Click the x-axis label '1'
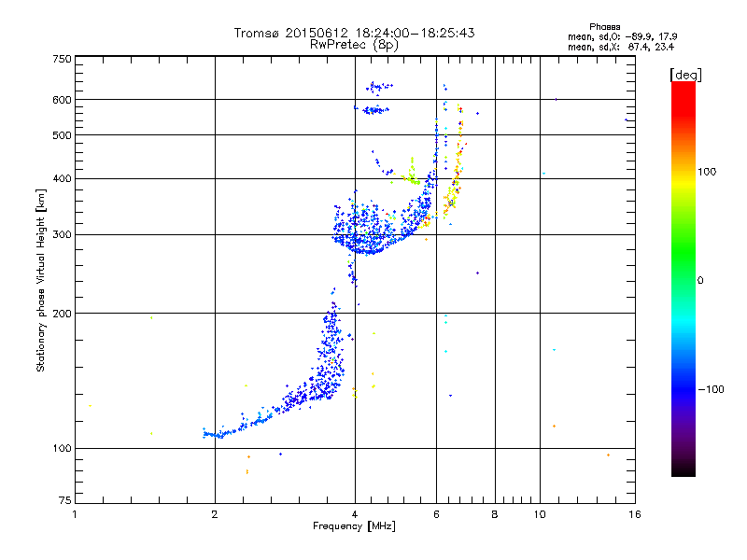 coord(75,514)
